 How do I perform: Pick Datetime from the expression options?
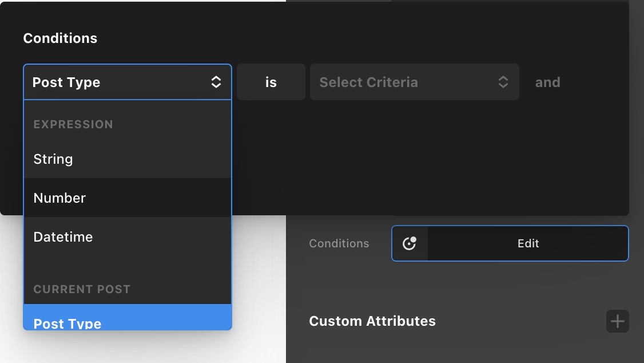point(128,237)
